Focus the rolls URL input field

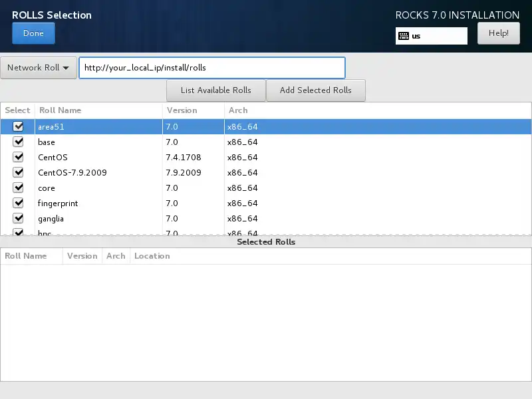[x=212, y=68]
